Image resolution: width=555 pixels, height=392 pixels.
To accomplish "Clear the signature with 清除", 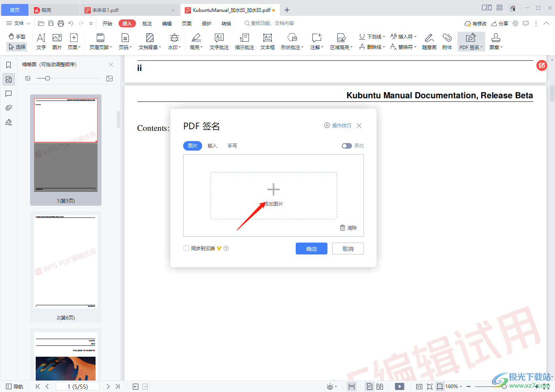I will [348, 228].
